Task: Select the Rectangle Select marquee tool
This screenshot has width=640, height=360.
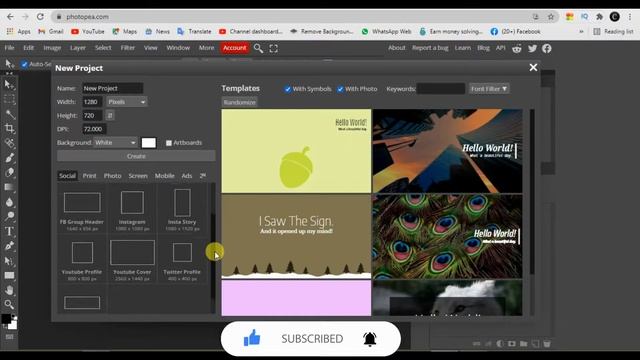Action: [x=9, y=99]
